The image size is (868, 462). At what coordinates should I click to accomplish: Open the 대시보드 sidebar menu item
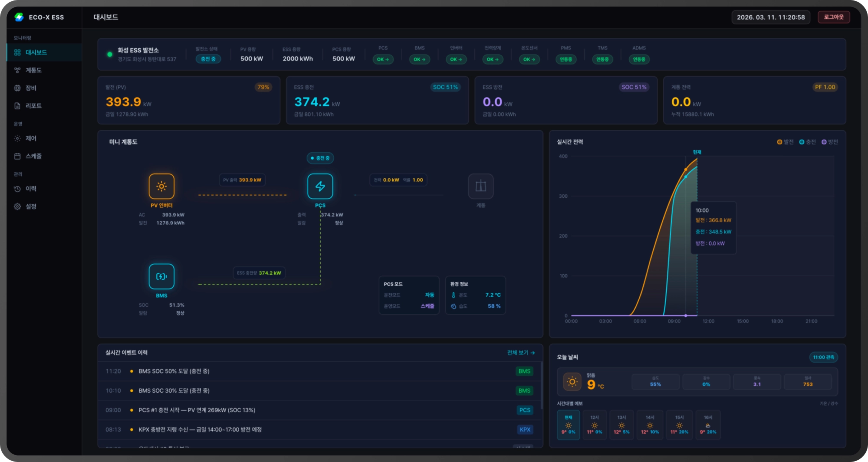pos(44,52)
